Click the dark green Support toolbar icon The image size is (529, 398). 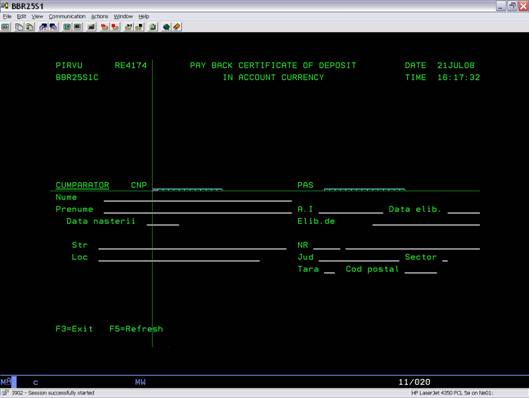pyautogui.click(x=166, y=27)
